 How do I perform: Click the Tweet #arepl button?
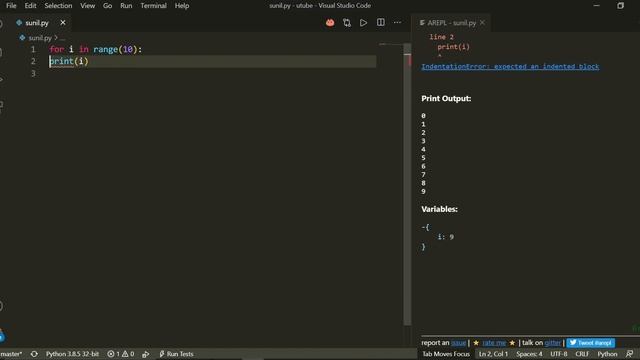click(x=591, y=343)
